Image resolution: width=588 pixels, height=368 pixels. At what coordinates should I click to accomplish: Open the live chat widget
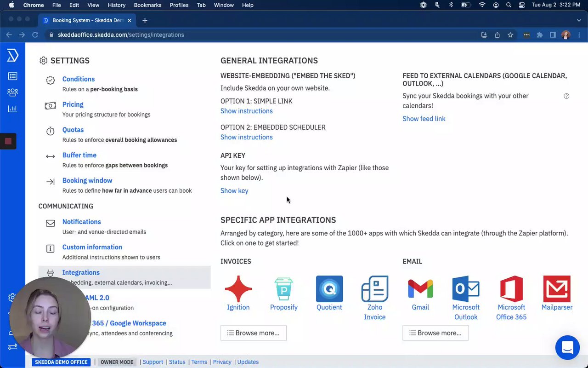(x=567, y=347)
